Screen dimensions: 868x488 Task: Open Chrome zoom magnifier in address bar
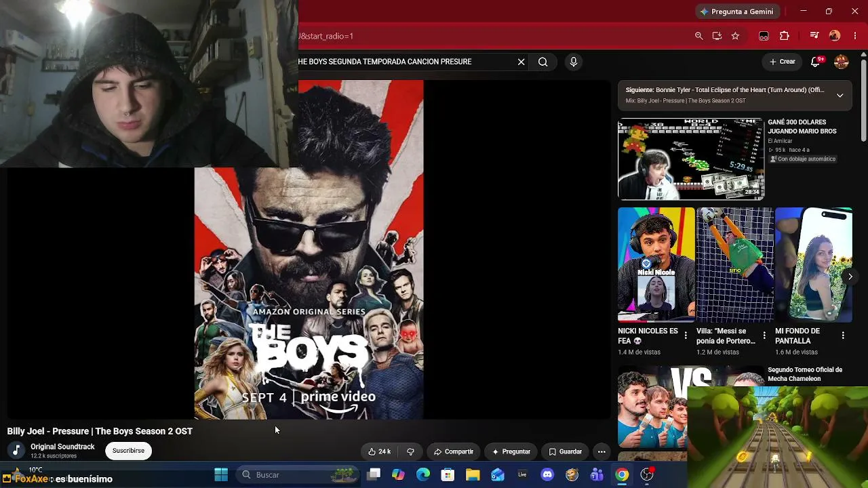(x=698, y=36)
